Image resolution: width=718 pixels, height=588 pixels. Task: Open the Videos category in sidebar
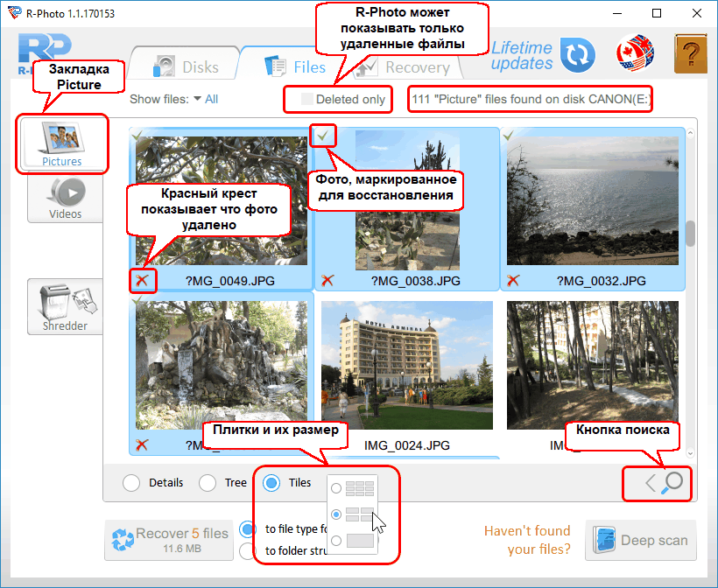pos(65,198)
